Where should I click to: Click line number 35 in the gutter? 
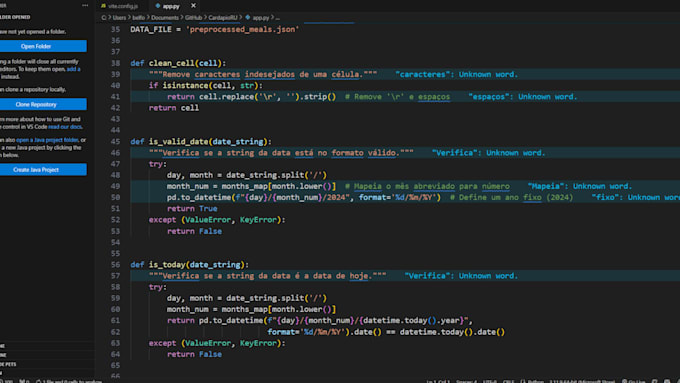click(115, 29)
